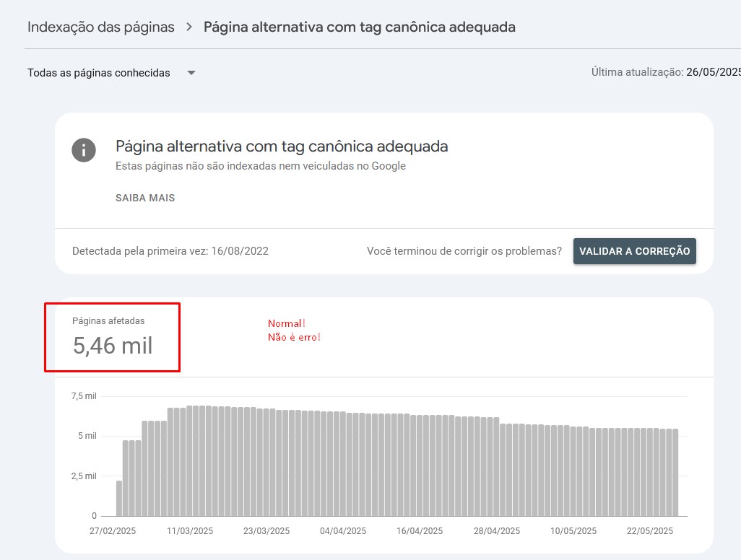The height and width of the screenshot is (560, 741).
Task: Click the 16/04/2025 x-axis date label
Action: coord(419,530)
